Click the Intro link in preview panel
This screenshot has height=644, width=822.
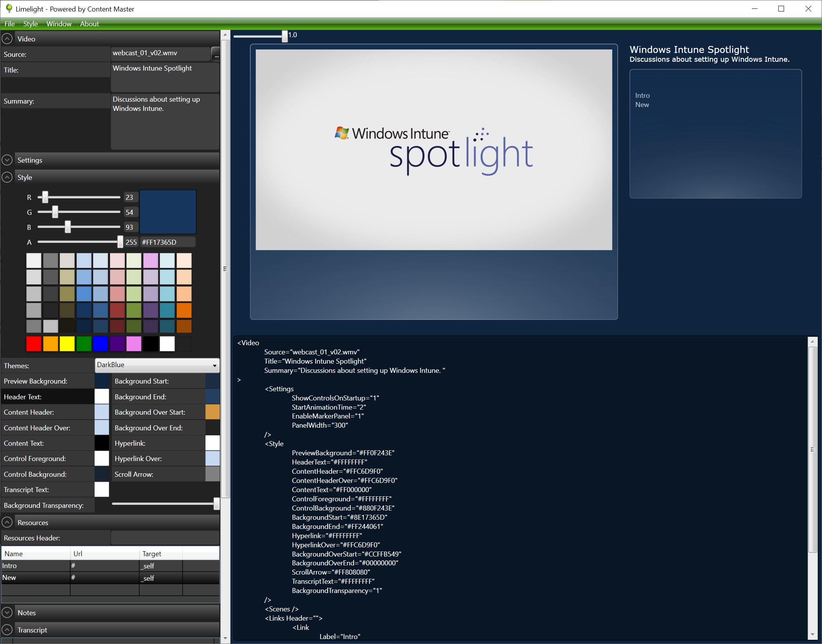point(642,96)
